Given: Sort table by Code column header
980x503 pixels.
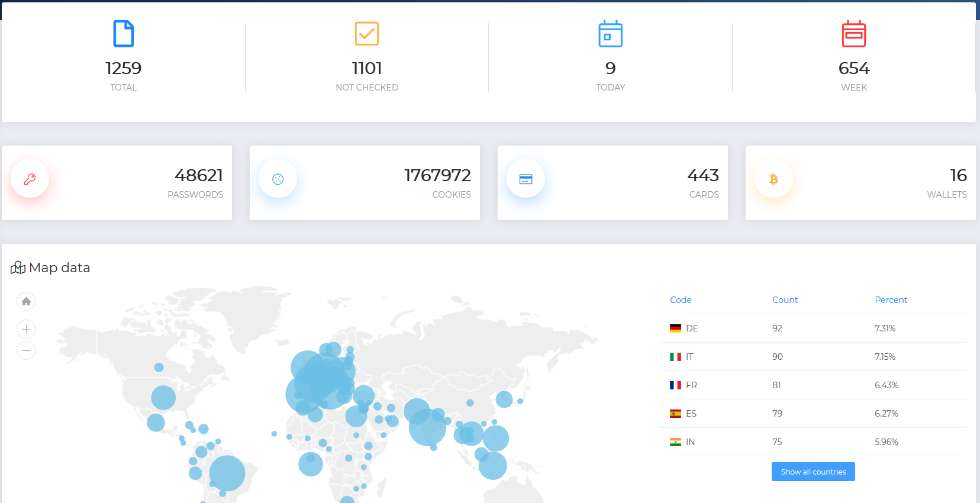Looking at the screenshot, I should click(x=681, y=300).
